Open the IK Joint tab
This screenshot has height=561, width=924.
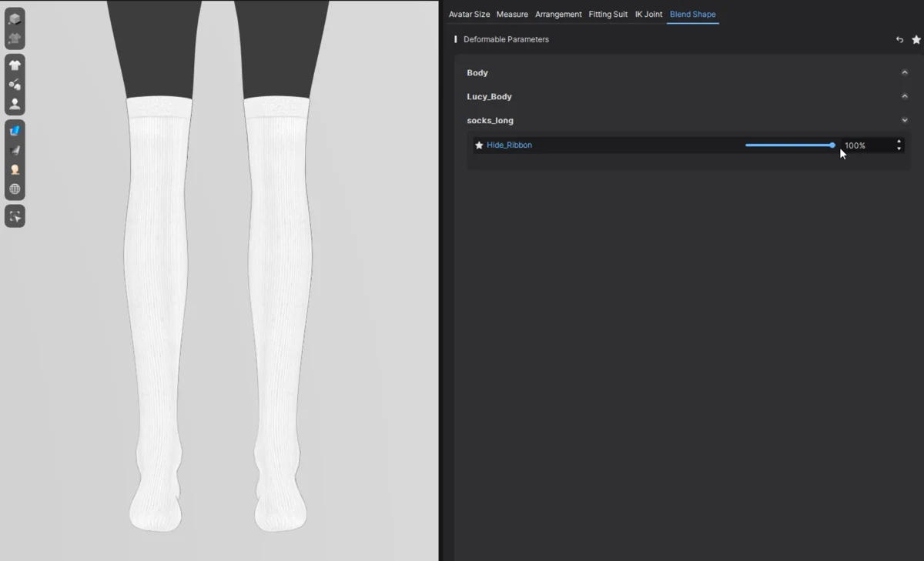tap(648, 14)
